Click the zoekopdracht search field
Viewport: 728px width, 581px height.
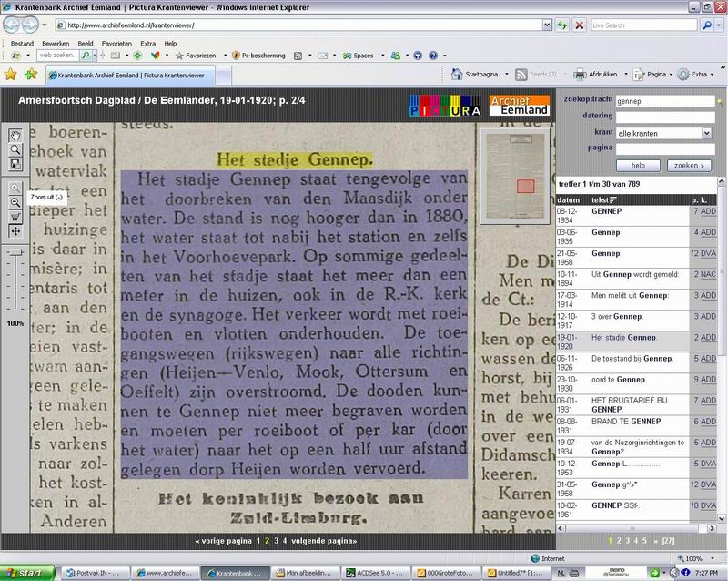click(x=665, y=101)
